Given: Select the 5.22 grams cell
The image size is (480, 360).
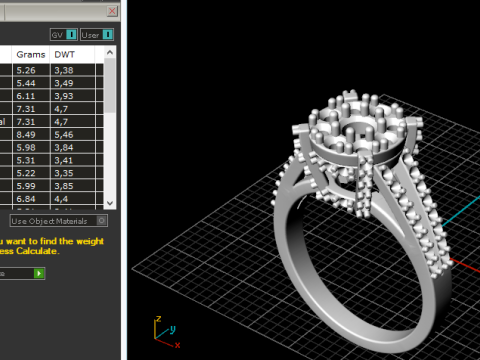Looking at the screenshot, I should pos(31,173).
